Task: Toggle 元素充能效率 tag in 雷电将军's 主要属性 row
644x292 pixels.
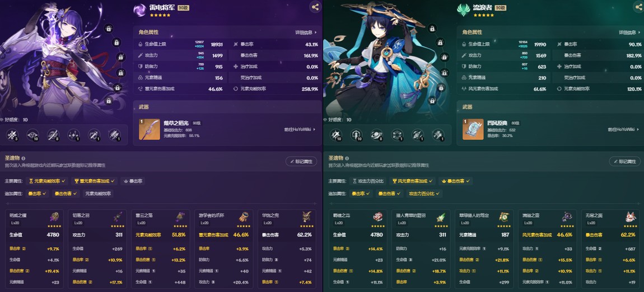Action: [47, 181]
